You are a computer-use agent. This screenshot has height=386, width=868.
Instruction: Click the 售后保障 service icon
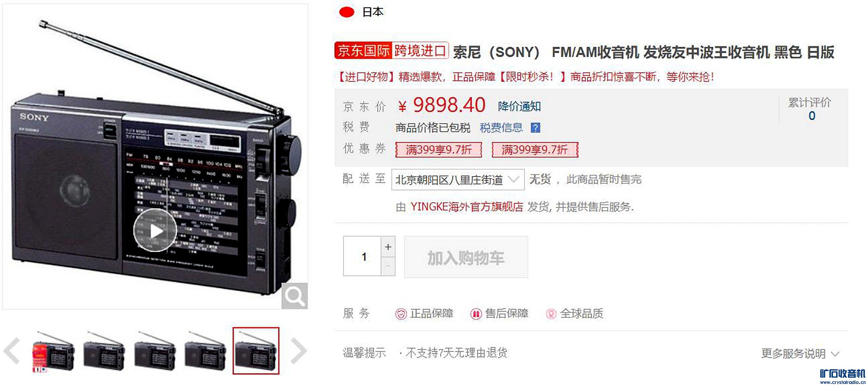click(x=476, y=314)
